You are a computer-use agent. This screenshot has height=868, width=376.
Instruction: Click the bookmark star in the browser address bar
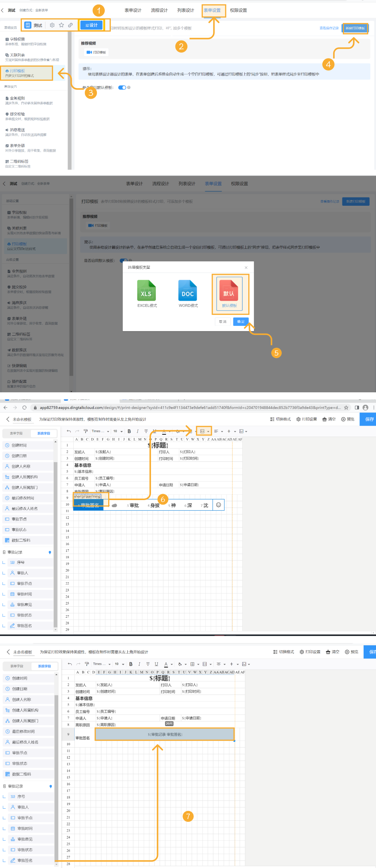tap(346, 408)
